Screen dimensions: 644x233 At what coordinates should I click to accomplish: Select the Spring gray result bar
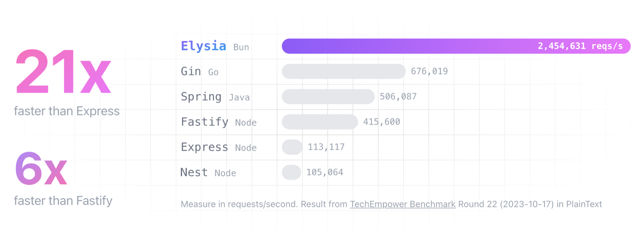click(x=328, y=97)
